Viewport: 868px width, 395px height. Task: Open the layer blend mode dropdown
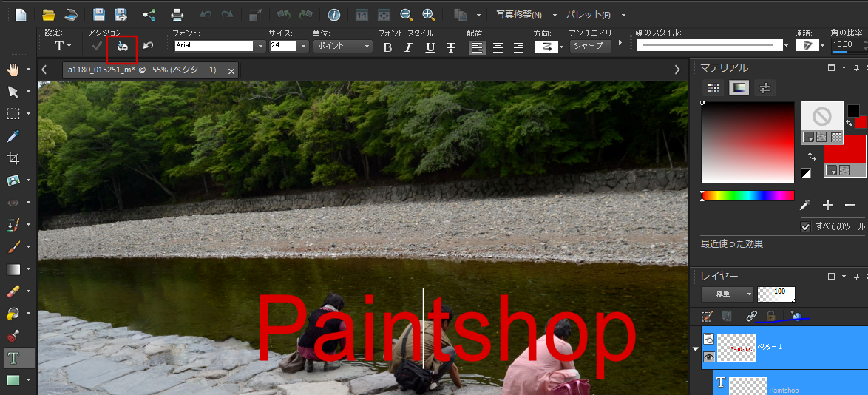point(728,294)
